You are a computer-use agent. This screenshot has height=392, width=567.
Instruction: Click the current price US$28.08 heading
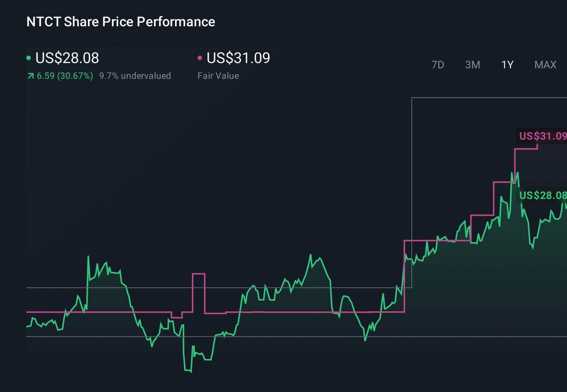click(x=67, y=58)
